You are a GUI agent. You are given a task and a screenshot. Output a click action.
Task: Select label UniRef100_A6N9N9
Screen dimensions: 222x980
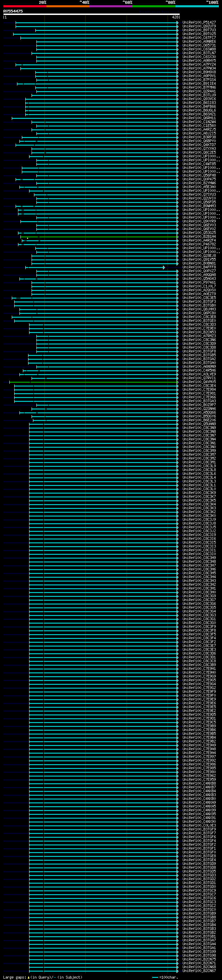(x=199, y=367)
